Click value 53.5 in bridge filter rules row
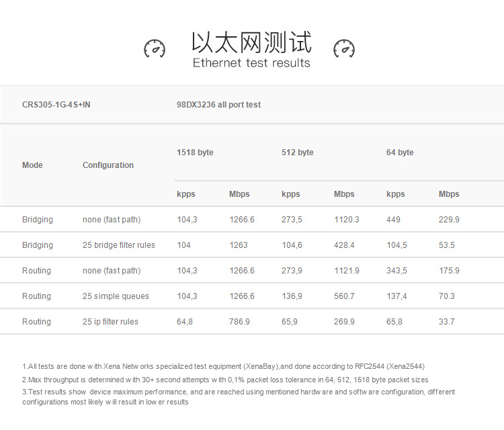 point(446,245)
